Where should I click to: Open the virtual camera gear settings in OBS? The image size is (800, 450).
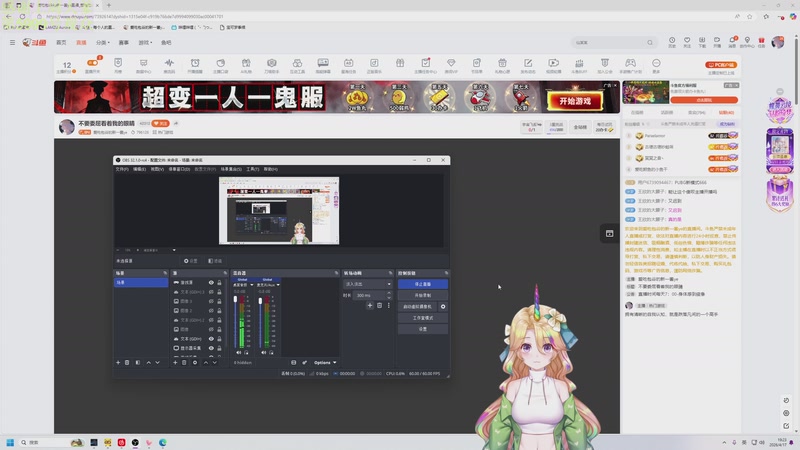click(443, 307)
